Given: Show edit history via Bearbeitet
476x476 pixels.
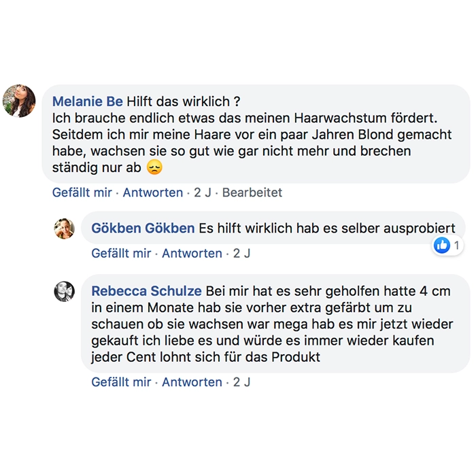Looking at the screenshot, I should [x=252, y=192].
